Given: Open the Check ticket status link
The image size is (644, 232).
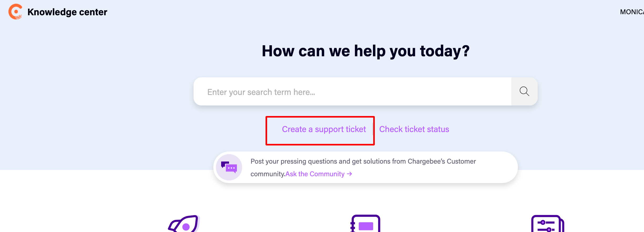Looking at the screenshot, I should click(x=414, y=129).
